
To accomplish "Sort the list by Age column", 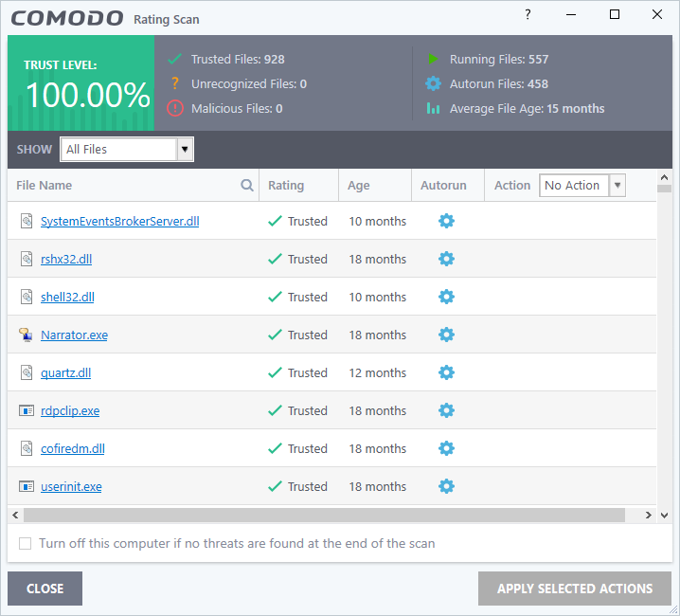I will click(x=358, y=186).
